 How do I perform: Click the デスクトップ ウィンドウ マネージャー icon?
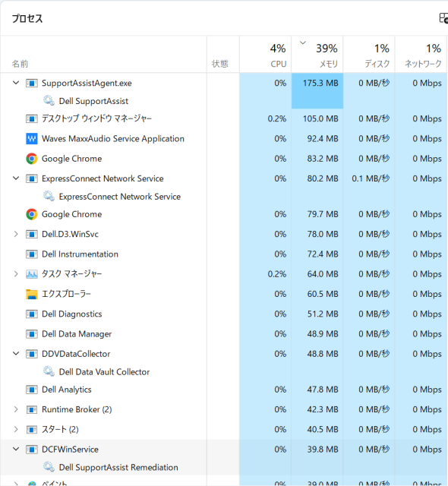(x=32, y=118)
